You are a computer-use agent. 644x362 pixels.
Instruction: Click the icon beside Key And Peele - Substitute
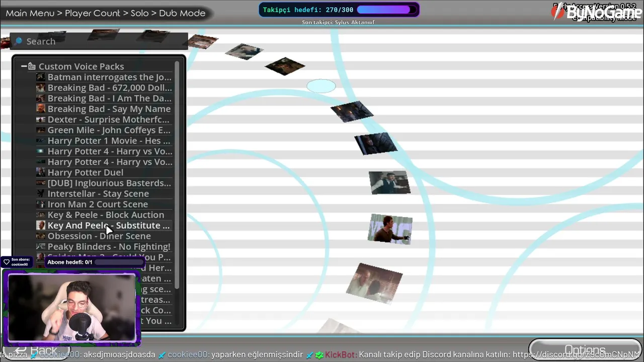pos(41,225)
